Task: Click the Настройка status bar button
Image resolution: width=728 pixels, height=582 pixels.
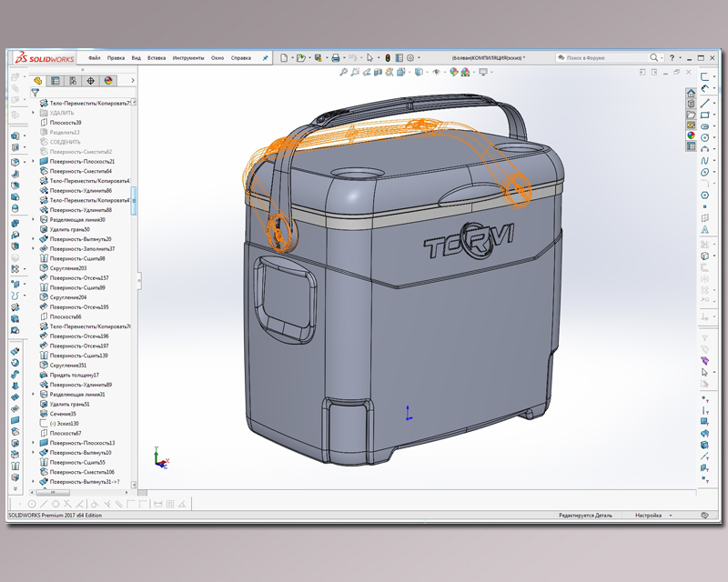Action: (648, 516)
